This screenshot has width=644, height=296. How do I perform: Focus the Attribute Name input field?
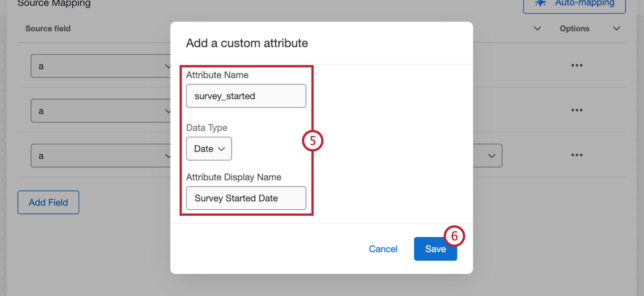tap(246, 96)
